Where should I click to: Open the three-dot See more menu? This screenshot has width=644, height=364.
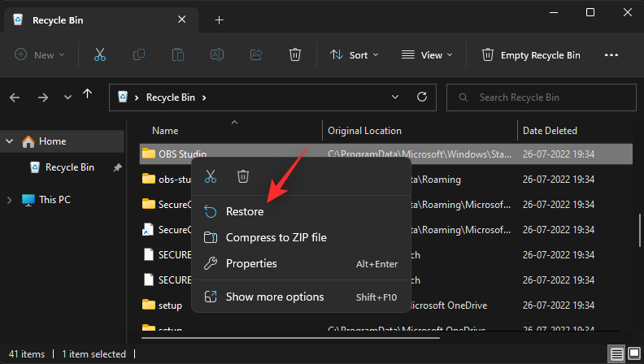pyautogui.click(x=611, y=55)
